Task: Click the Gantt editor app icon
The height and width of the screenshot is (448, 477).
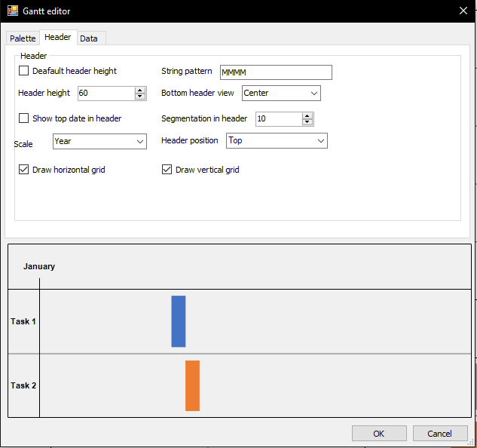Action: click(13, 11)
